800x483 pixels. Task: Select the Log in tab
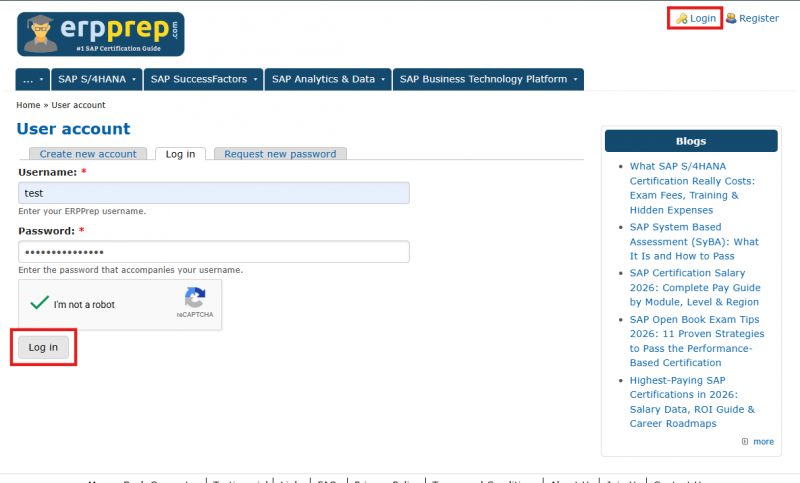[x=180, y=154]
